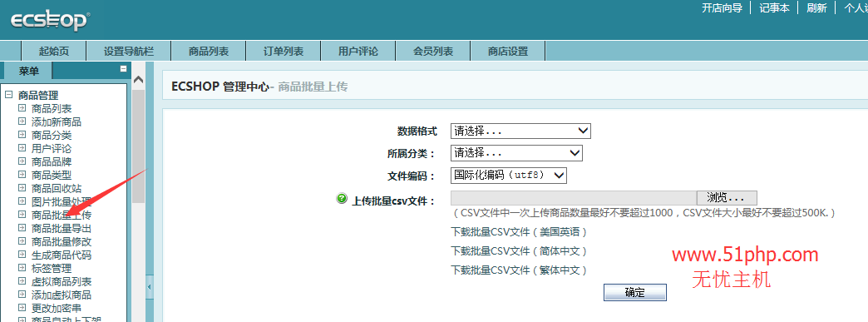Click the sidebar vertical scrollbar thumb
The width and height of the screenshot is (868, 322).
coord(138,146)
